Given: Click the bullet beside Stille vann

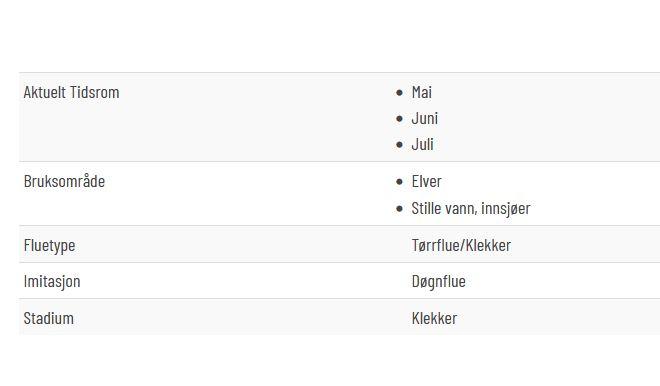Looking at the screenshot, I should click(399, 209).
